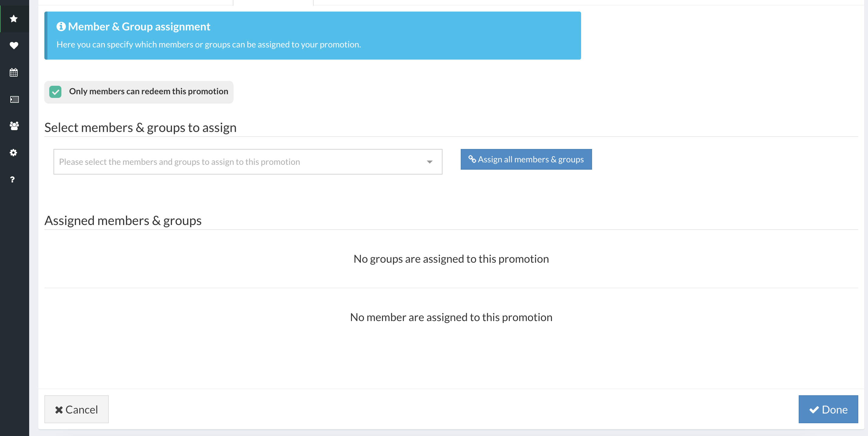The height and width of the screenshot is (436, 868).
Task: Open the members group sidebar icon
Action: [14, 126]
